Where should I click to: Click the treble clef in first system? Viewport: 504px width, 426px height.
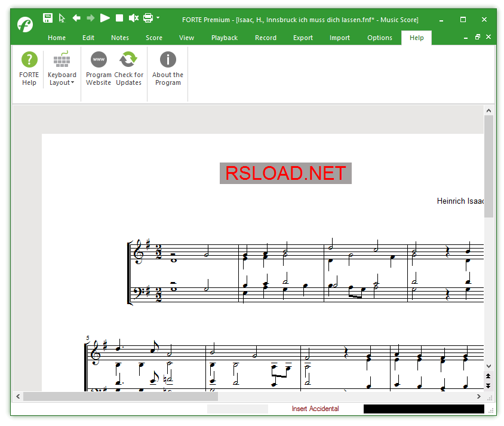click(139, 252)
